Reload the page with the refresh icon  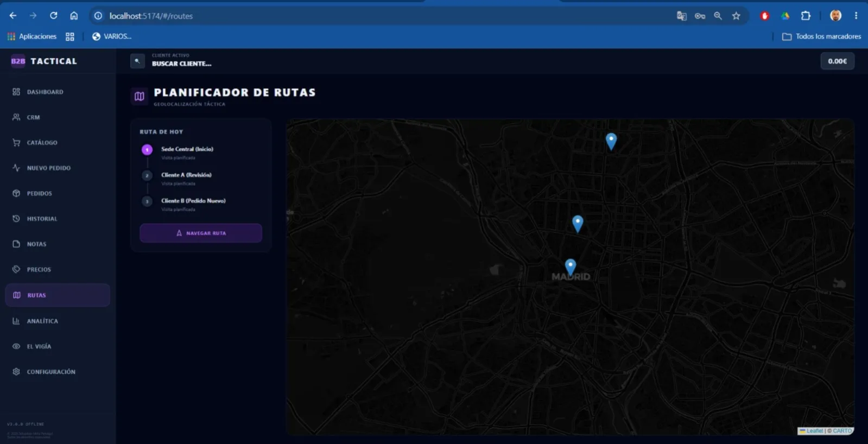53,16
